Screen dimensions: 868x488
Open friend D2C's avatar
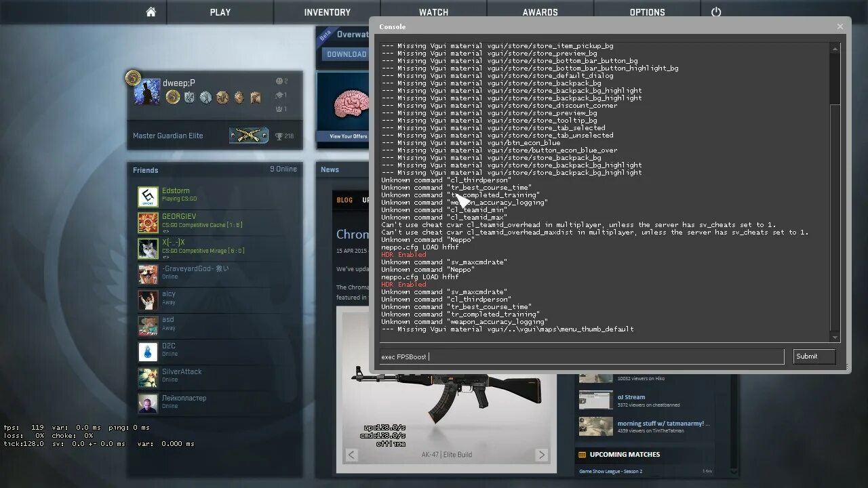[148, 352]
